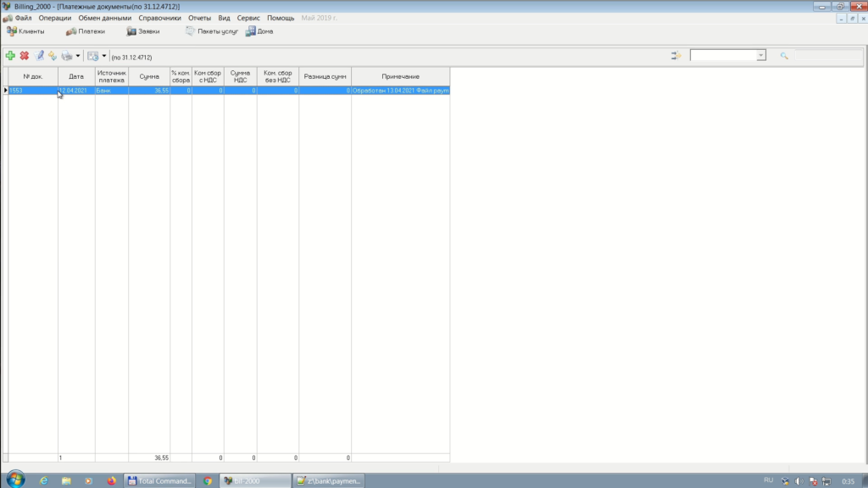Select document row number 1553
868x488 pixels.
coord(32,90)
